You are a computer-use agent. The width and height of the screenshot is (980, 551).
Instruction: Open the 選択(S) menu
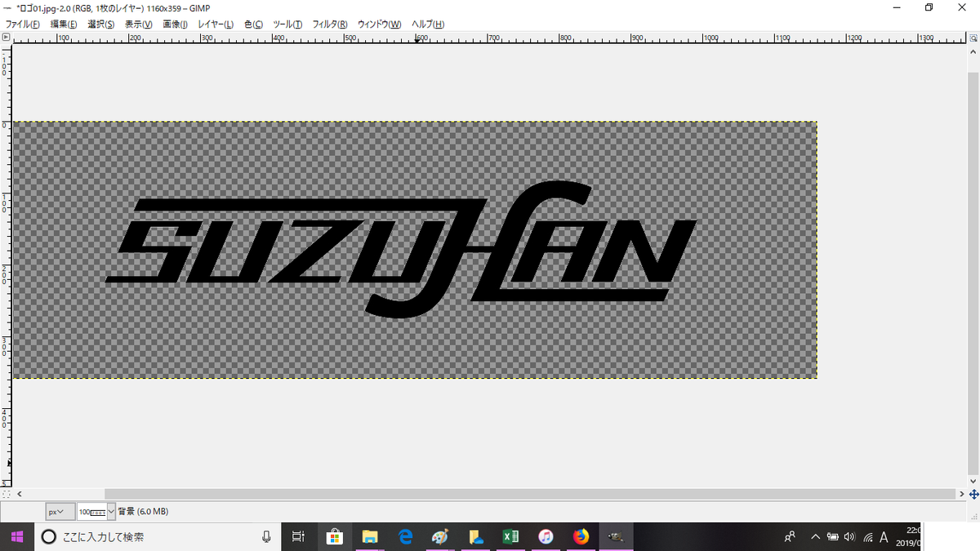tap(101, 24)
